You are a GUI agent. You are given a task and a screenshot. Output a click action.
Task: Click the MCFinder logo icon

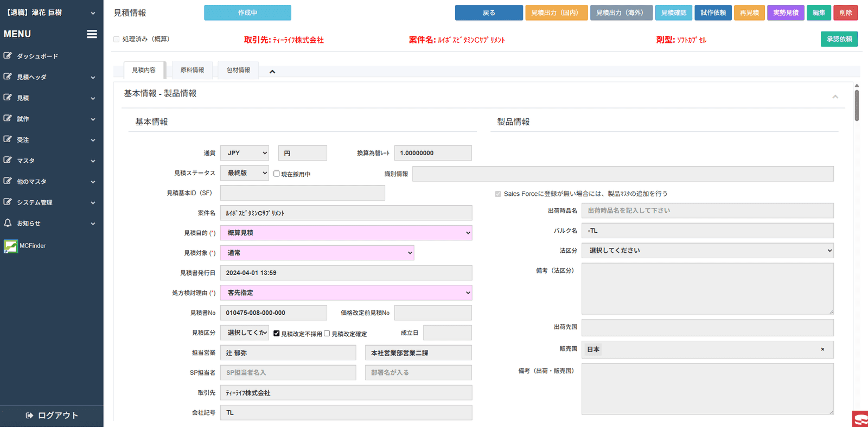pos(10,246)
